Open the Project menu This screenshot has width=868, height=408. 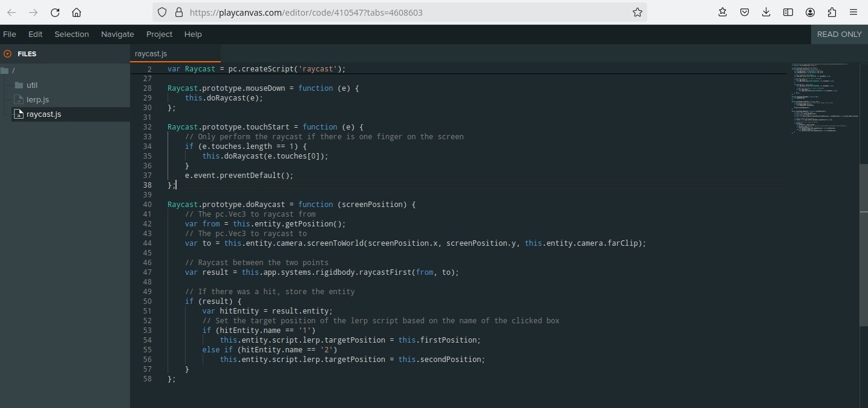(159, 34)
